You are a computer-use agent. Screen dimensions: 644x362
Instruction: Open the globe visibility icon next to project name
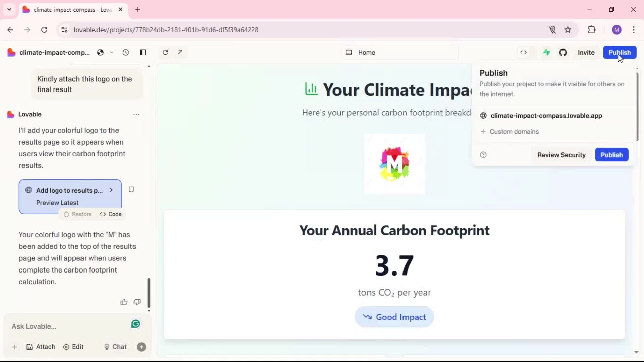tap(100, 52)
